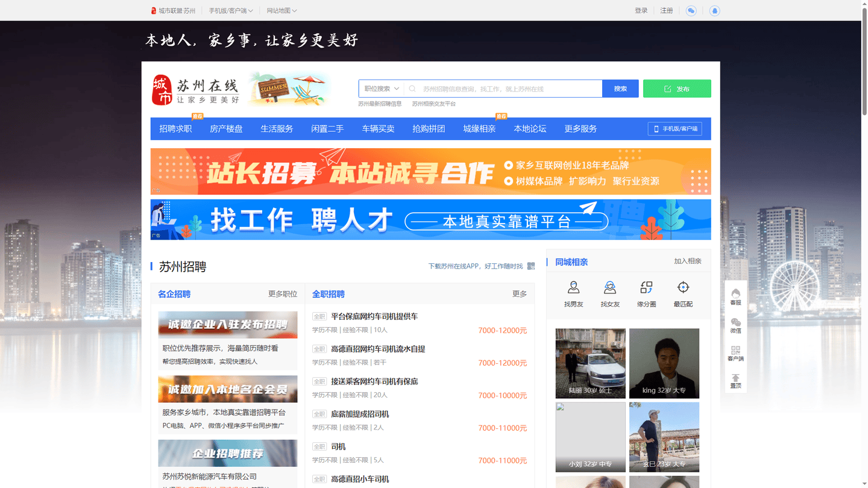Open job 接送乘客网约车司机有保底
The height and width of the screenshot is (488, 868).
pyautogui.click(x=374, y=381)
